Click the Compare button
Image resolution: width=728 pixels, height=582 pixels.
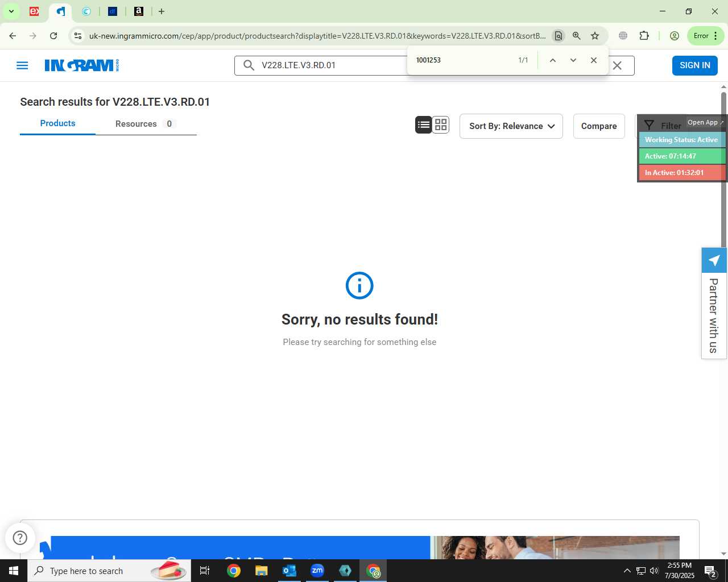tap(599, 126)
